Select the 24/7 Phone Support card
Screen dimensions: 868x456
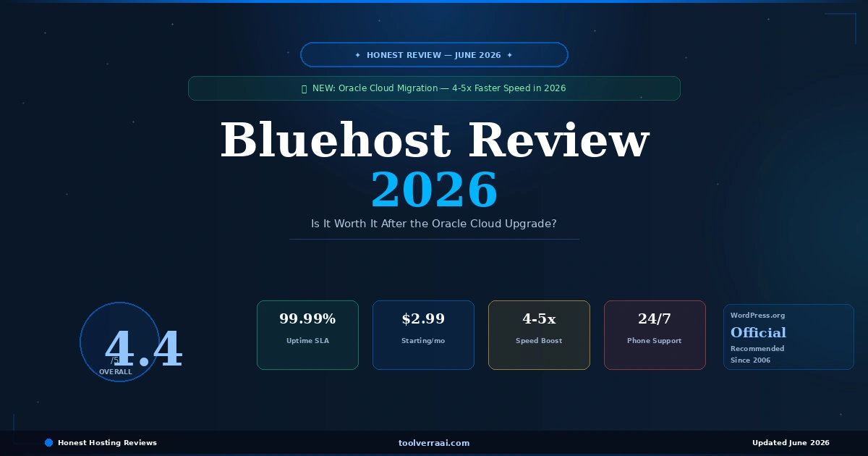(655, 335)
